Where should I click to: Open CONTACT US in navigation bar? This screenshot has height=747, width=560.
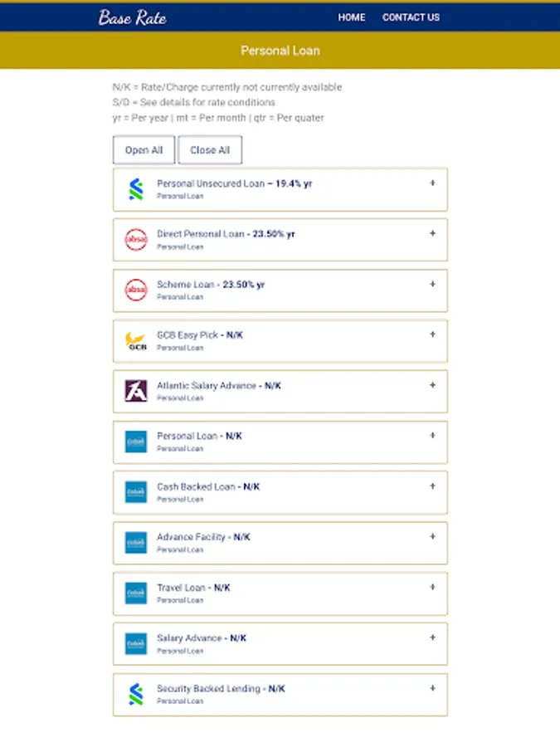[x=411, y=17]
